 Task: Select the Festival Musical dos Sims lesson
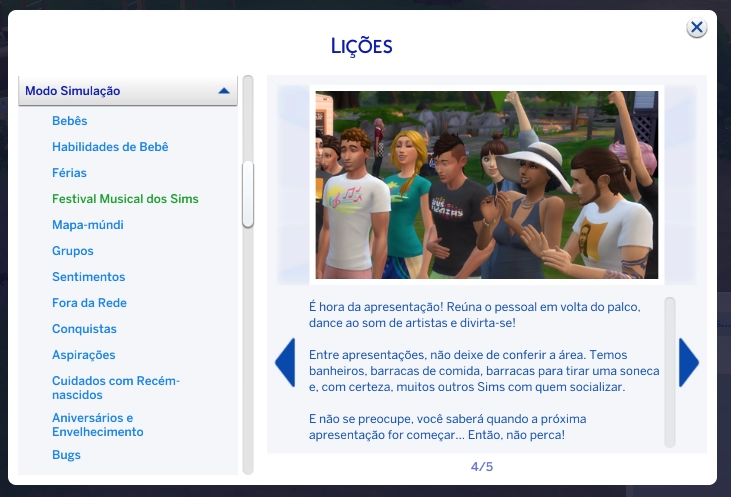click(x=125, y=199)
